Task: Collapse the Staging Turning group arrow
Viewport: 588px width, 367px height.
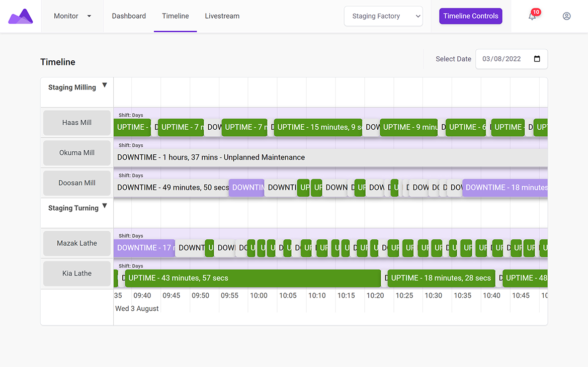Action: 105,206
